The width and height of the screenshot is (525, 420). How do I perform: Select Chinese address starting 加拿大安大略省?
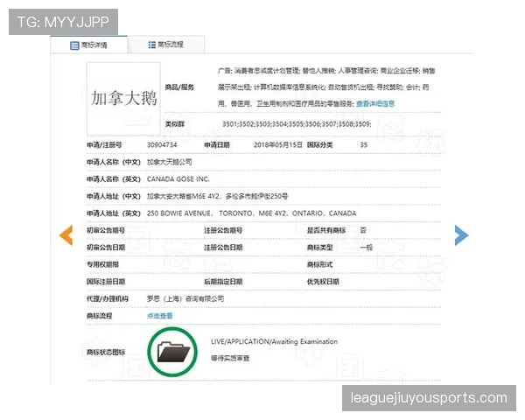(217, 196)
